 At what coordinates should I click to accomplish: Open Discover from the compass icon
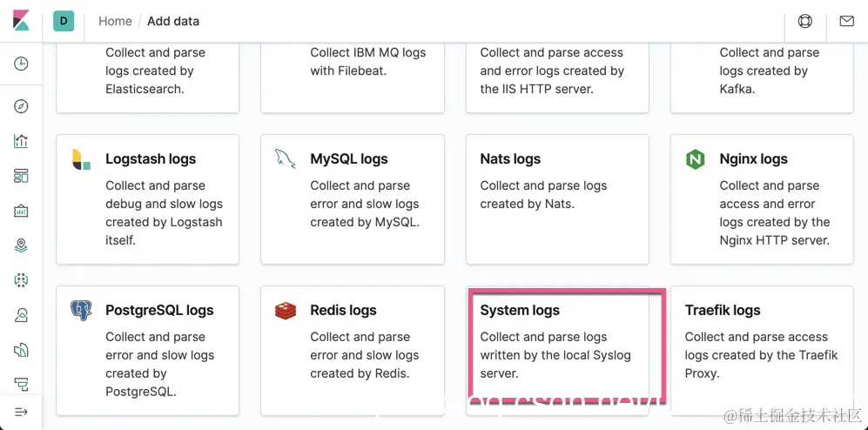tap(21, 106)
